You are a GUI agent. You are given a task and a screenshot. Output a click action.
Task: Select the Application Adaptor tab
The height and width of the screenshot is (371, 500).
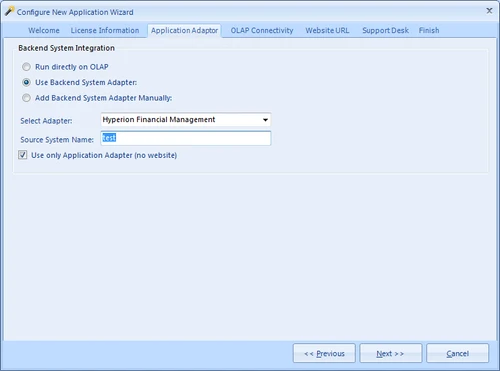184,30
